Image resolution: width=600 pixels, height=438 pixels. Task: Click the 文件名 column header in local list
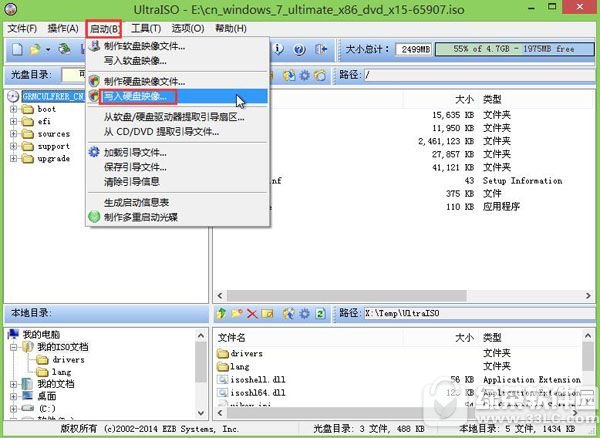pos(232,338)
